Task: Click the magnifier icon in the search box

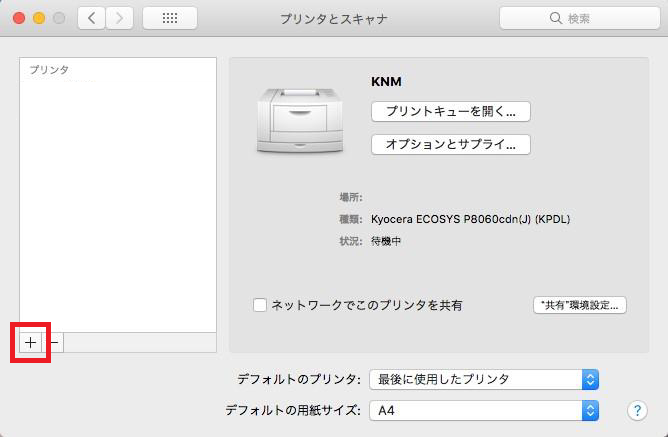Action: pyautogui.click(x=555, y=18)
